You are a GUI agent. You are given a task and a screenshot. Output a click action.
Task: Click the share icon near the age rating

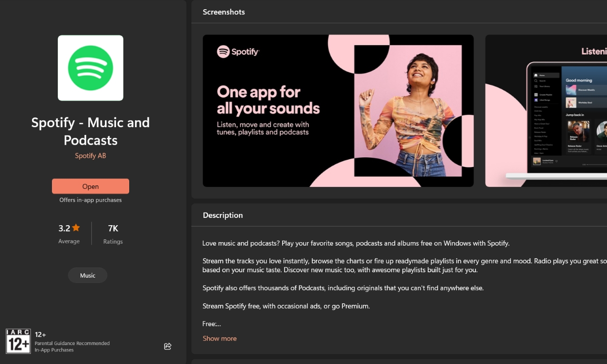(x=168, y=346)
